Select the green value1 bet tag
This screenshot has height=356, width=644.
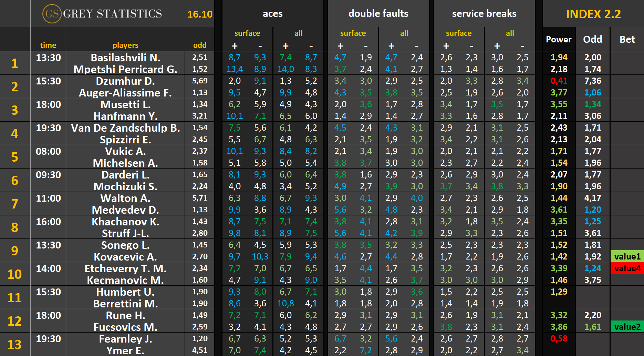(x=627, y=256)
